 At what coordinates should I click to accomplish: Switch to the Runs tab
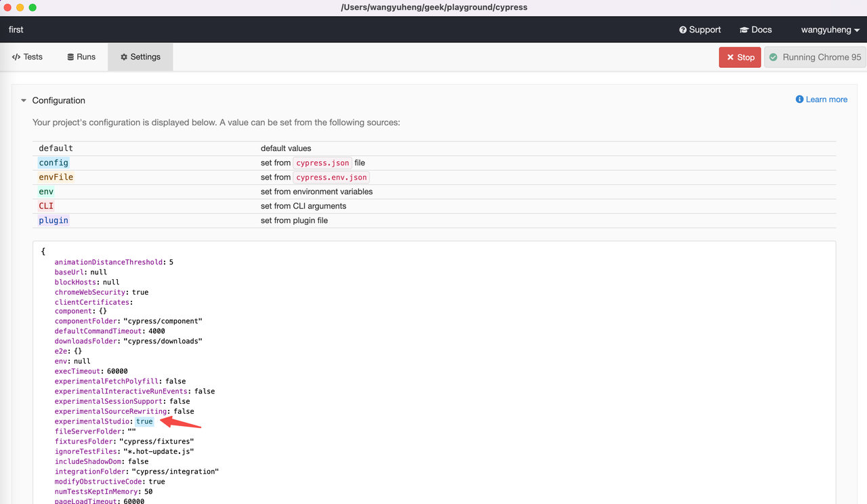[81, 57]
